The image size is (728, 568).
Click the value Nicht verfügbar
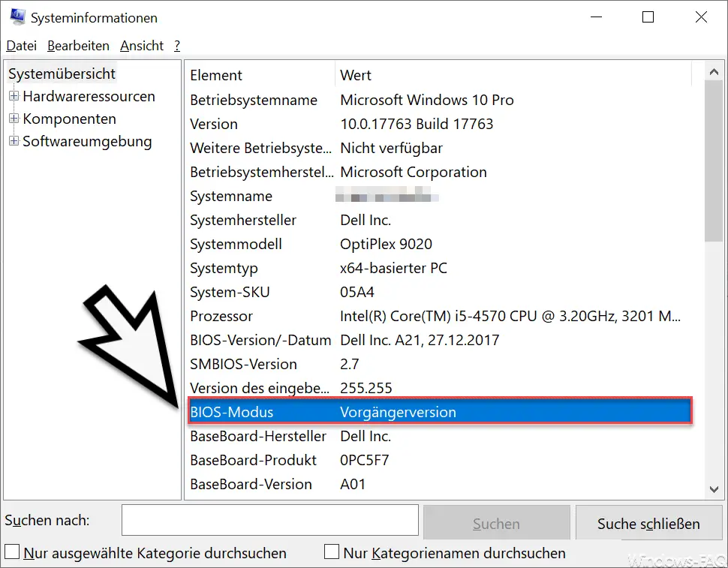pyautogui.click(x=391, y=148)
